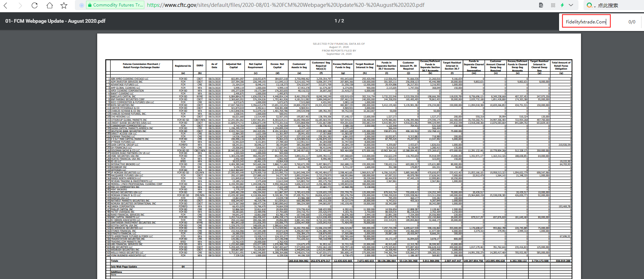Click the browser forward arrow

[x=20, y=5]
